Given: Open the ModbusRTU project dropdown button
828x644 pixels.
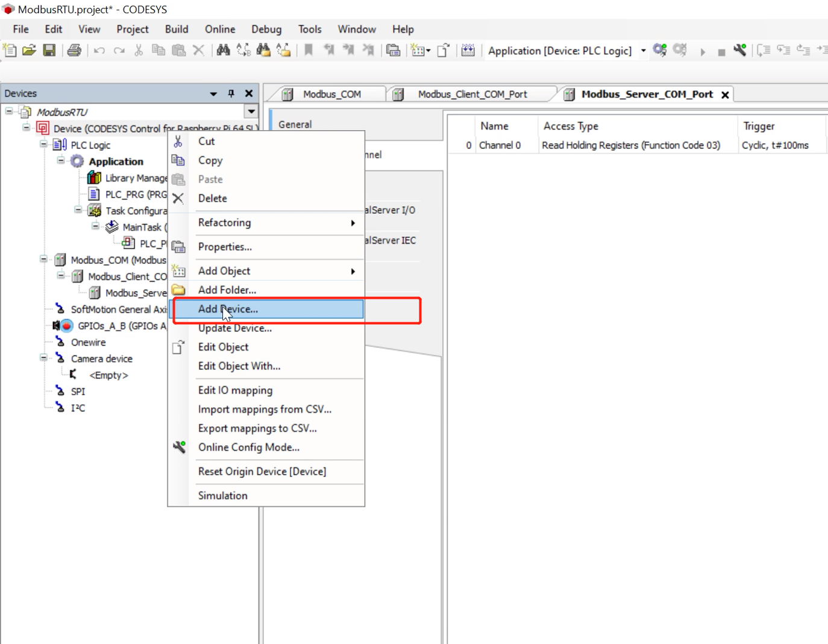Looking at the screenshot, I should pos(251,111).
